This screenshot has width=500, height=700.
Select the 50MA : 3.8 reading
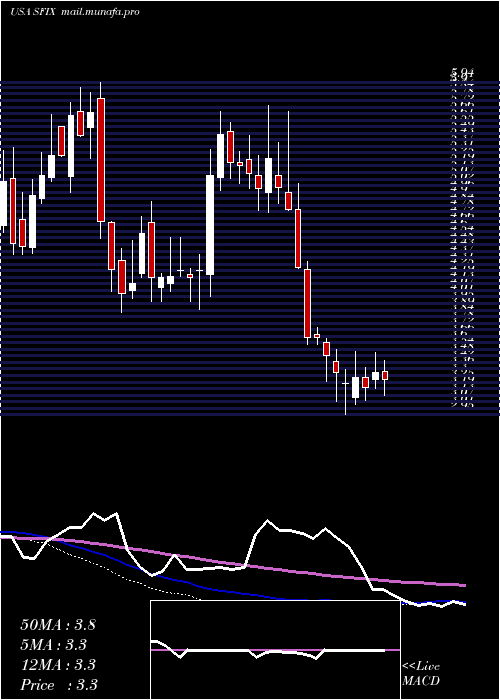[58, 625]
